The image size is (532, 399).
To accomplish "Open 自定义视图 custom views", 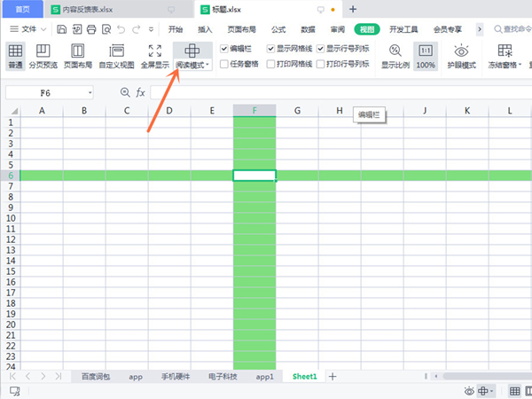I will (116, 56).
